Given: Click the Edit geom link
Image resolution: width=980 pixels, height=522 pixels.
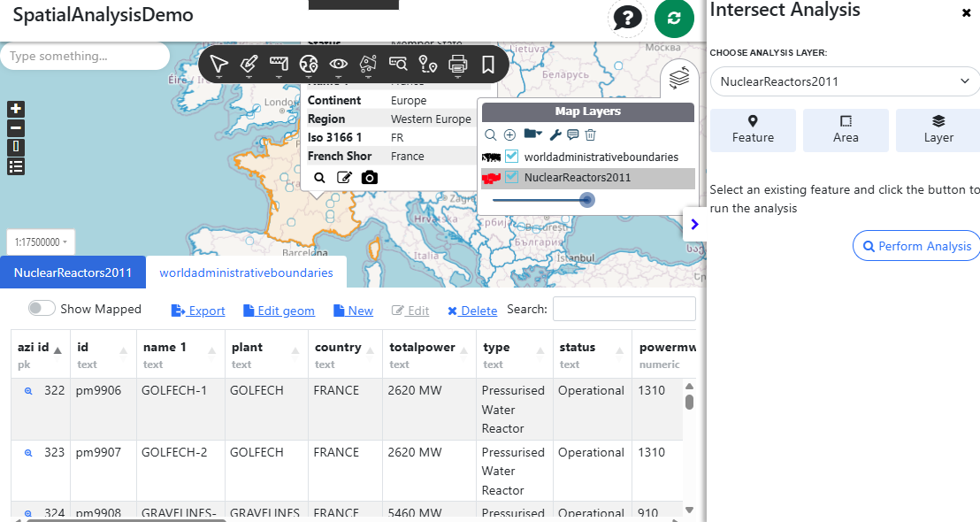Looking at the screenshot, I should coord(279,311).
